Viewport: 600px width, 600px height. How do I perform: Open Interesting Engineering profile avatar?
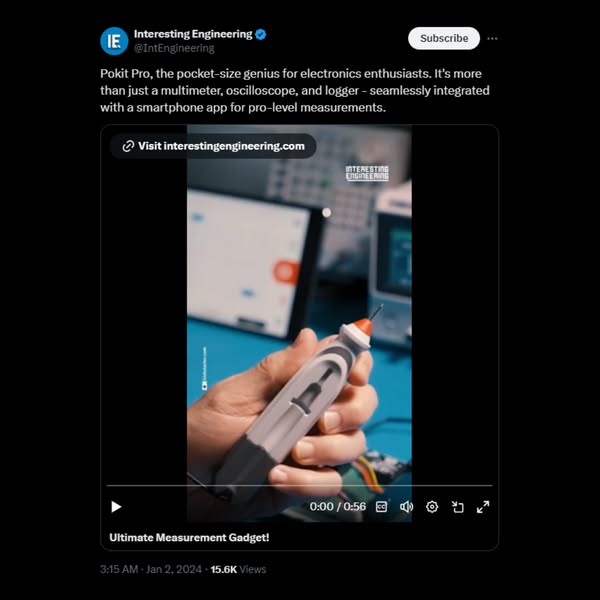click(114, 41)
